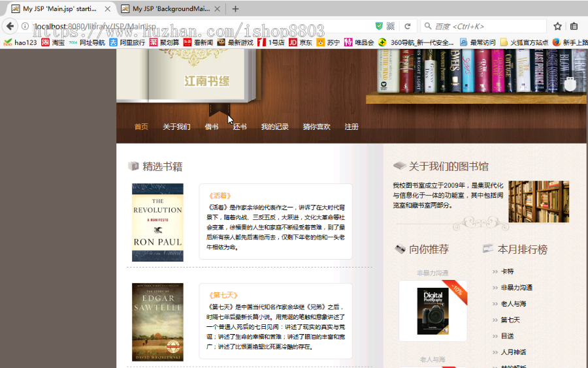Open the hao123 bookmark
Image resolution: width=588 pixels, height=368 pixels.
(x=20, y=42)
